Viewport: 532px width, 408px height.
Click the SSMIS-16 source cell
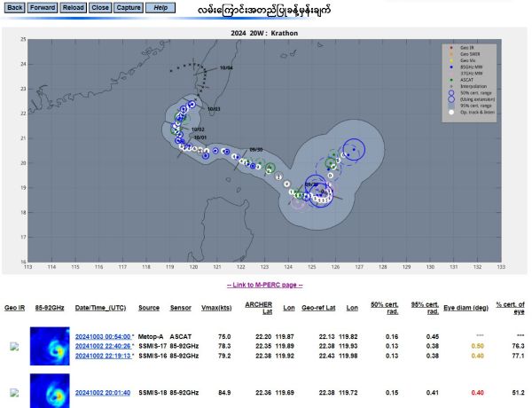click(x=153, y=356)
